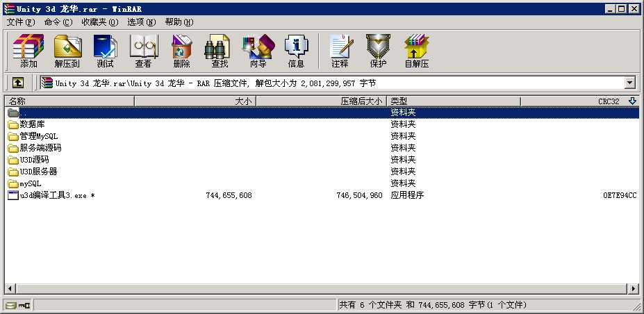Image resolution: width=644 pixels, height=314 pixels.
Task: Open the 收藏夹(O) menu
Action: tap(100, 22)
